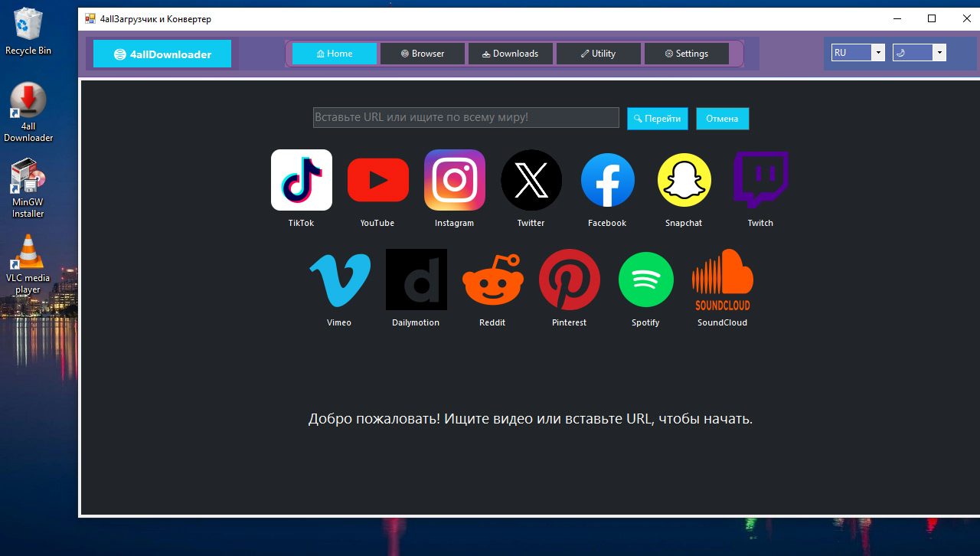The width and height of the screenshot is (980, 556).
Task: Click the SoundCloud label text
Action: click(722, 322)
